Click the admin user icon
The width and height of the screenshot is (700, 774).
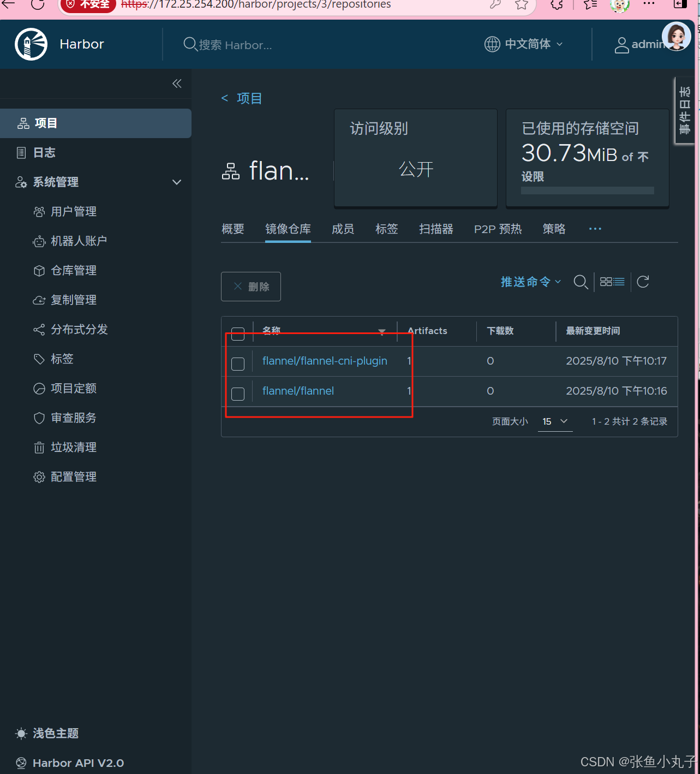[621, 45]
